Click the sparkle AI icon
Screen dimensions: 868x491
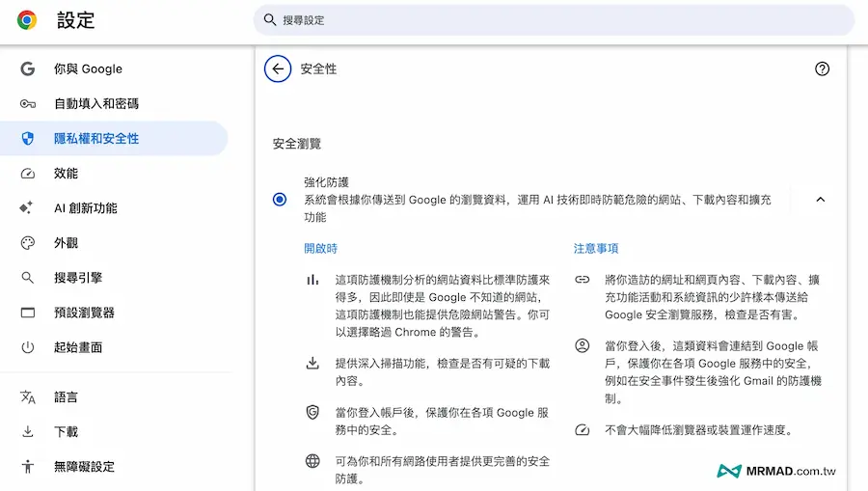[26, 207]
